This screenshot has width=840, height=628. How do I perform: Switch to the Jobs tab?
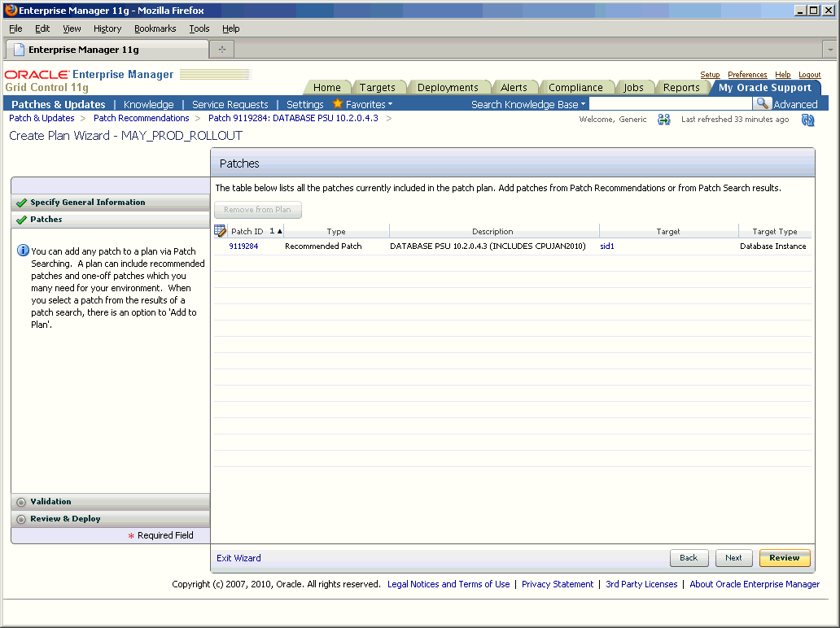[633, 87]
